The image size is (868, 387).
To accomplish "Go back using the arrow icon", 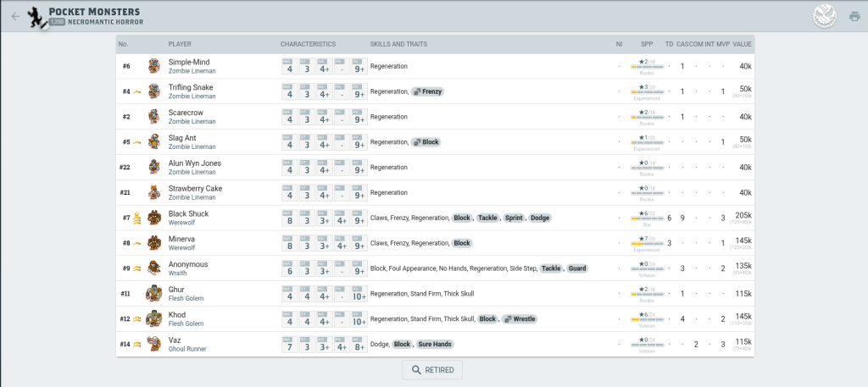I will point(15,16).
